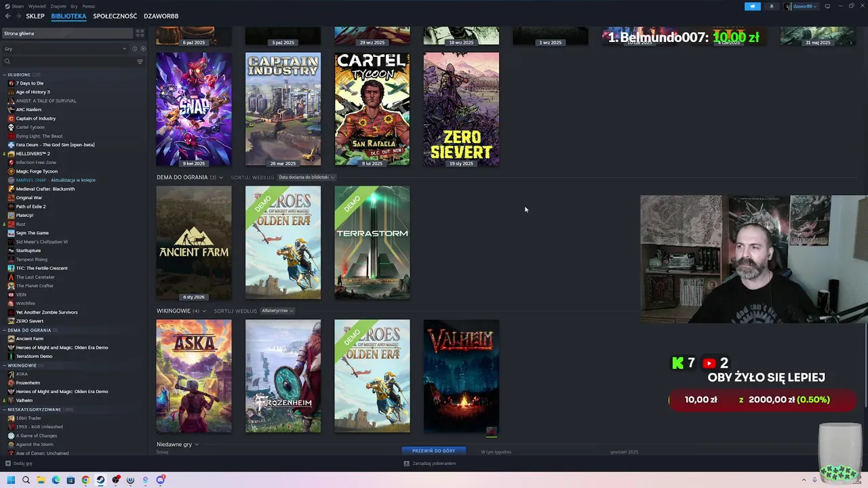The height and width of the screenshot is (488, 868).
Task: Open Ancient Farm cover
Action: (x=194, y=243)
